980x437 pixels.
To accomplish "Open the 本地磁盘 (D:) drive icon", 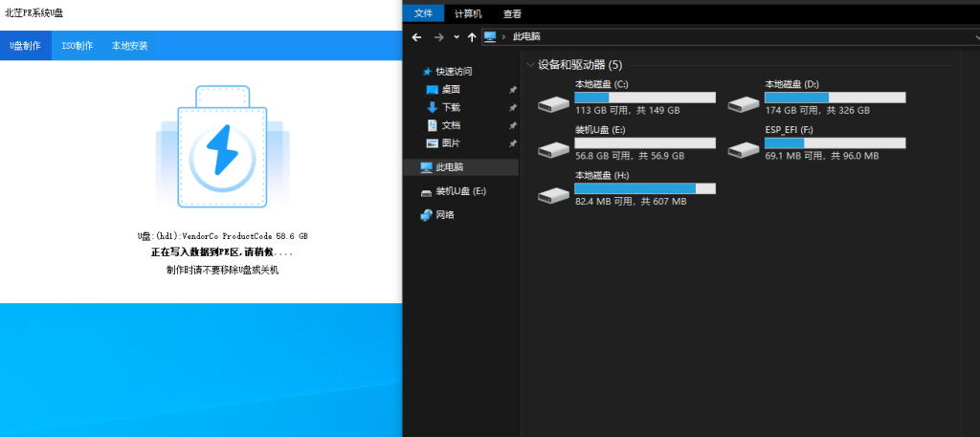I will pyautogui.click(x=743, y=103).
